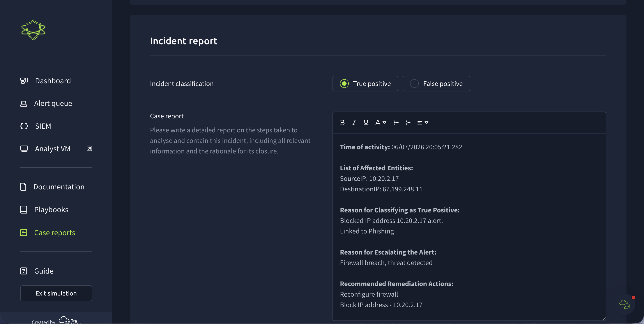This screenshot has height=324, width=644.
Task: Click the green shield logo
Action: 33,30
